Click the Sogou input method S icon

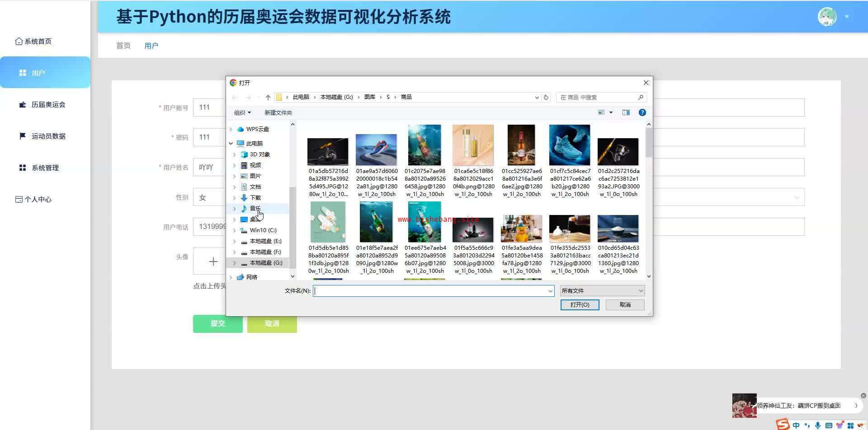click(x=783, y=424)
